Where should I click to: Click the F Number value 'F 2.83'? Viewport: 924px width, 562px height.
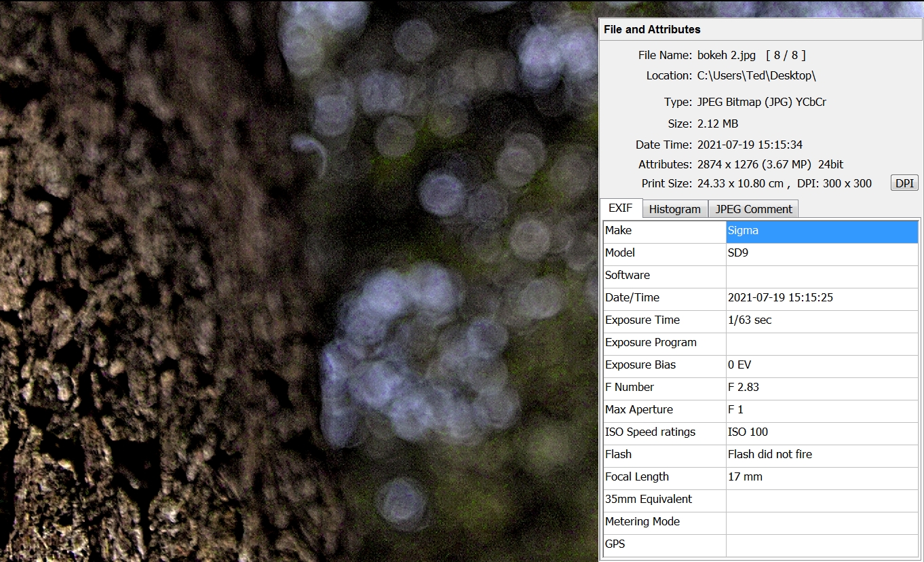(x=822, y=388)
